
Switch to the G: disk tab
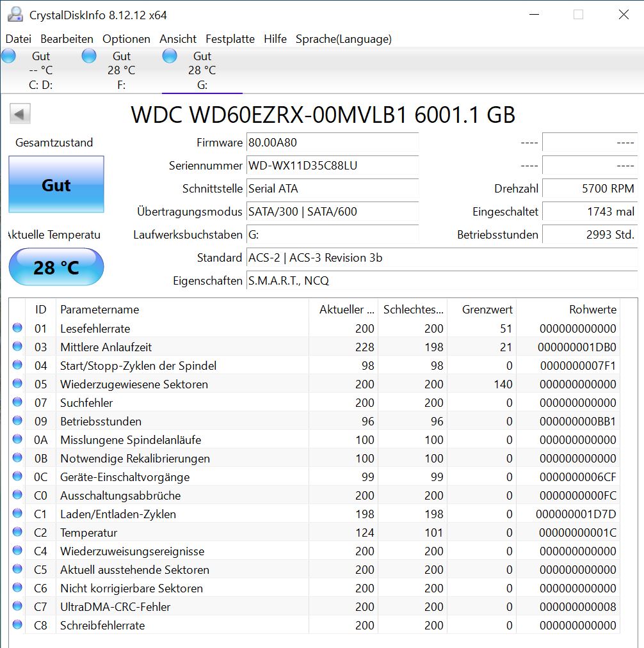click(x=202, y=70)
